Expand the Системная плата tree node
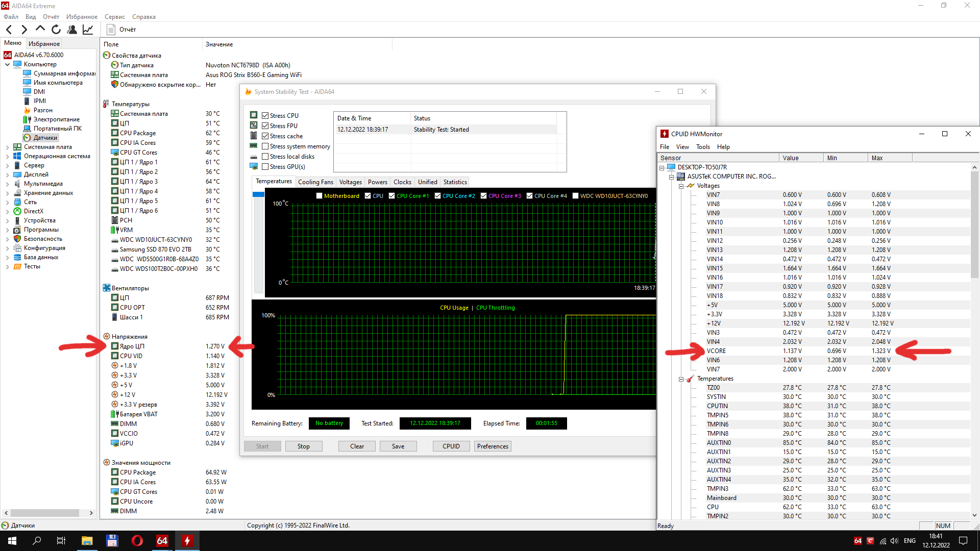This screenshot has width=980, height=551. click(7, 147)
